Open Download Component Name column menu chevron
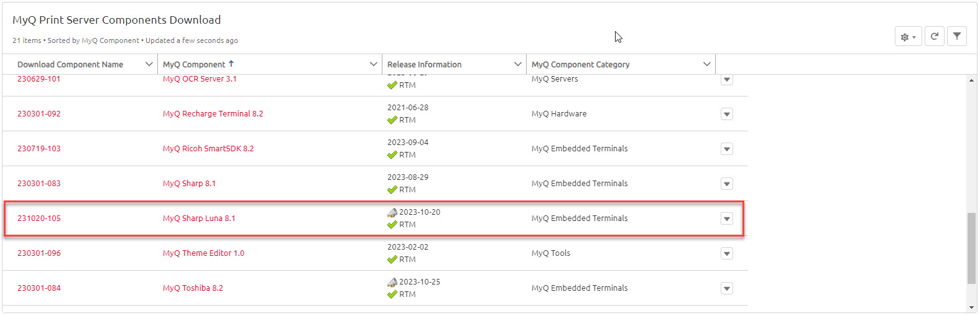This screenshot has height=315, width=980. (x=149, y=64)
